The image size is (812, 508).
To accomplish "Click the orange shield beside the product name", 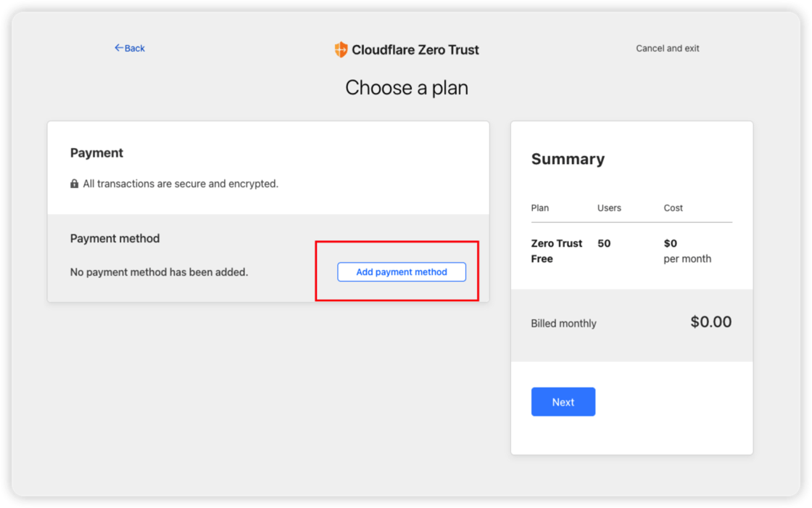I will 339,49.
